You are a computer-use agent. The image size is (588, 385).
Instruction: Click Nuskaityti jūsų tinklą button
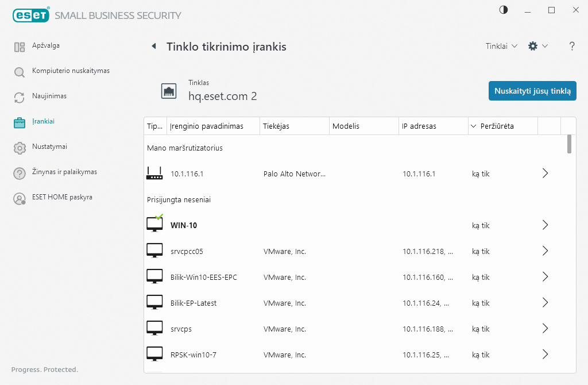[532, 91]
